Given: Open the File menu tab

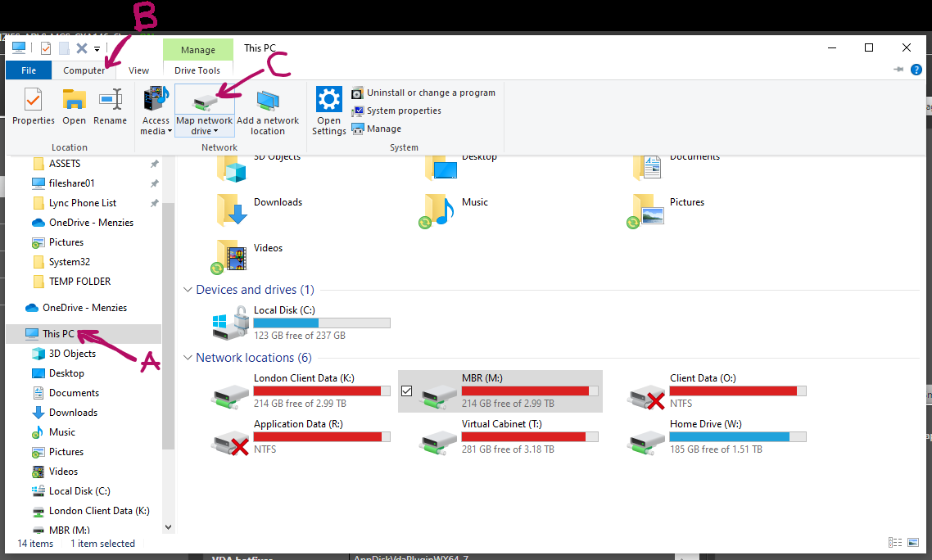Looking at the screenshot, I should 29,70.
